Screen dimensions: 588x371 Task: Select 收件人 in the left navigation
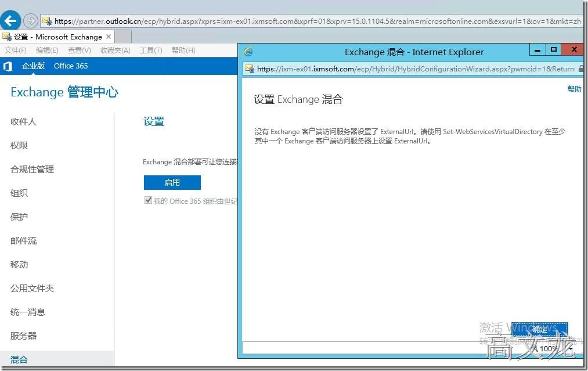tap(23, 121)
